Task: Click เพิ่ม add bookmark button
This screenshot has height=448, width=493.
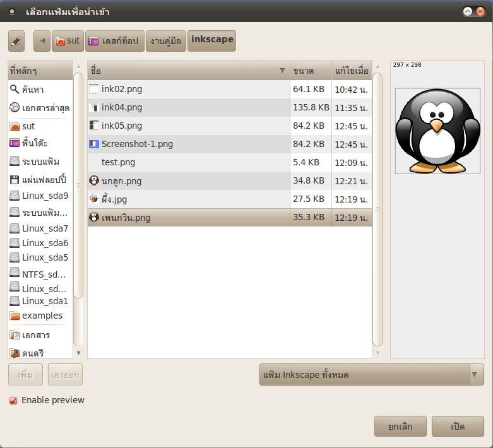Action: point(25,374)
